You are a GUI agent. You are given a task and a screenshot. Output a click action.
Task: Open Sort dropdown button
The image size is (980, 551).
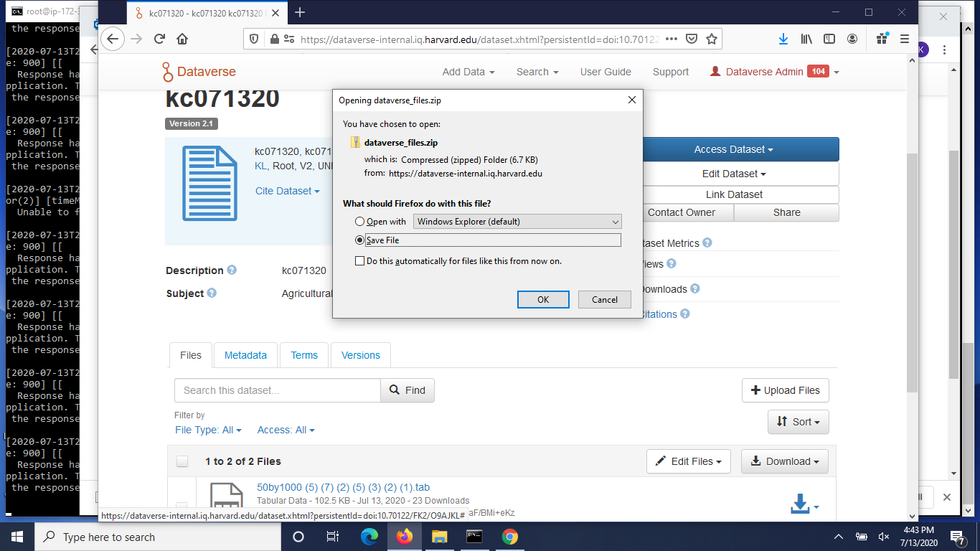(798, 422)
